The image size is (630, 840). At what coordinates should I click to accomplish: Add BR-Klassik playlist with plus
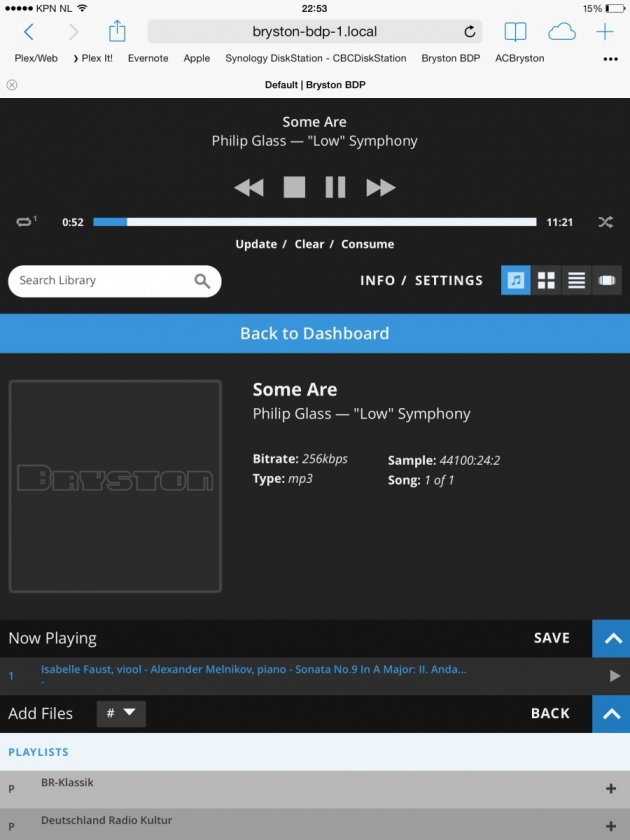coord(611,789)
